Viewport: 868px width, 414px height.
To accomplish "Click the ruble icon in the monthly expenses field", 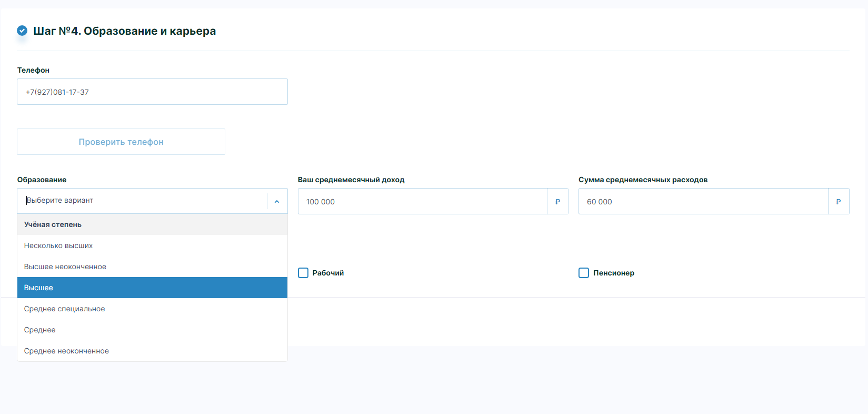I will pyautogui.click(x=838, y=202).
